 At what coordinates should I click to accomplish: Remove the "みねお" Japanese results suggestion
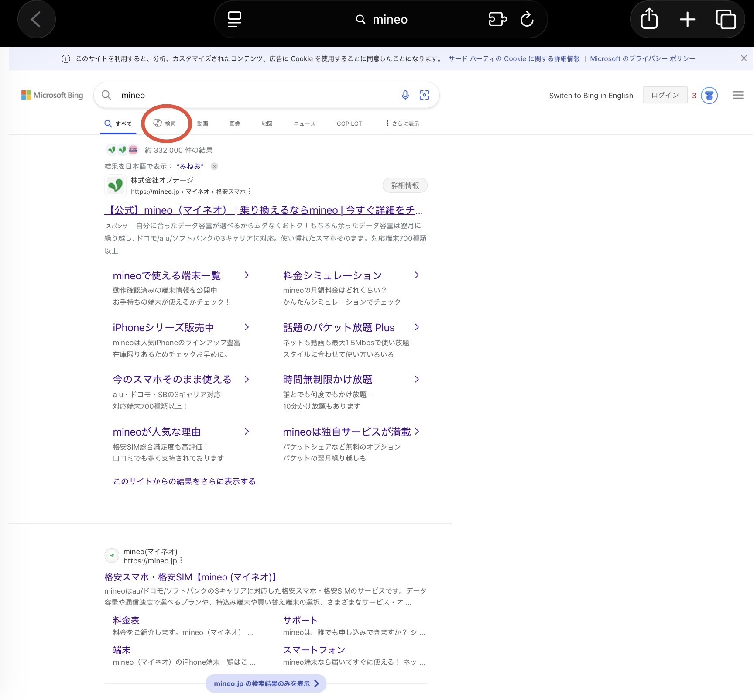click(x=214, y=166)
